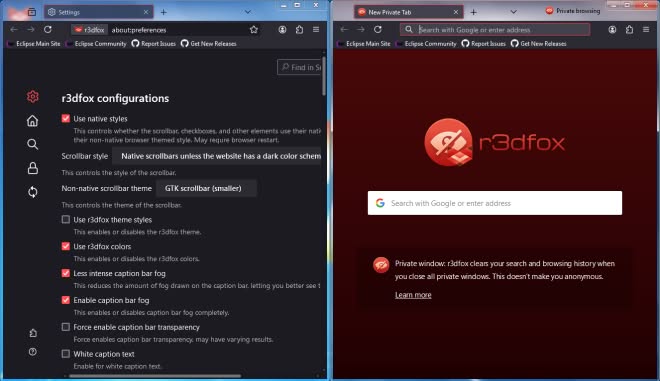Viewport: 660px width, 381px height.
Task: Open the hamburger menu in the Settings window
Action: (x=316, y=29)
